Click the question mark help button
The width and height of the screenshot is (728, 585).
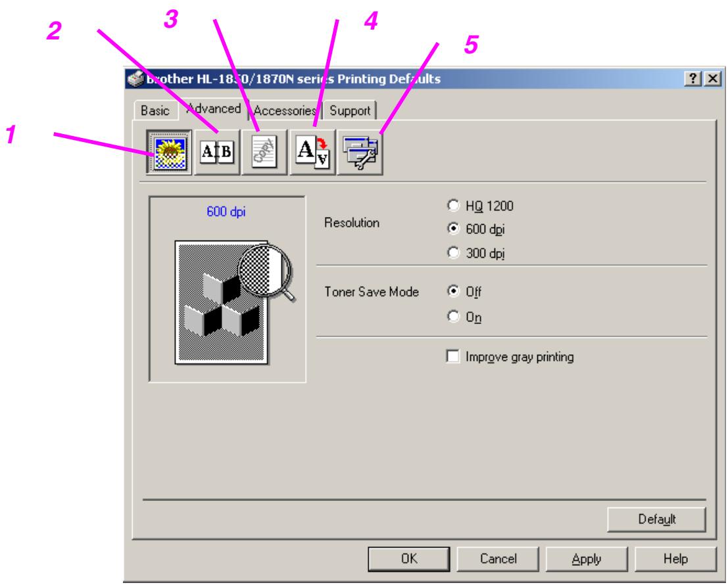click(x=692, y=78)
